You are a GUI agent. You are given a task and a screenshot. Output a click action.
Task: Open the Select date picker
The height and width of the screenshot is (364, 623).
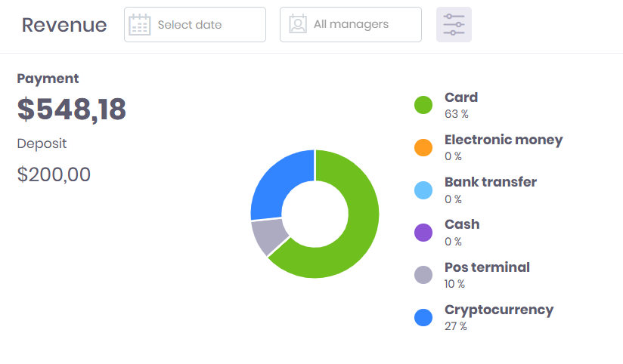[195, 25]
